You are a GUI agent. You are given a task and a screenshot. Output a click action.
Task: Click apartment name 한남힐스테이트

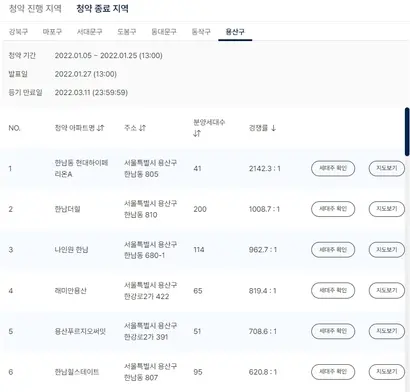(77, 372)
